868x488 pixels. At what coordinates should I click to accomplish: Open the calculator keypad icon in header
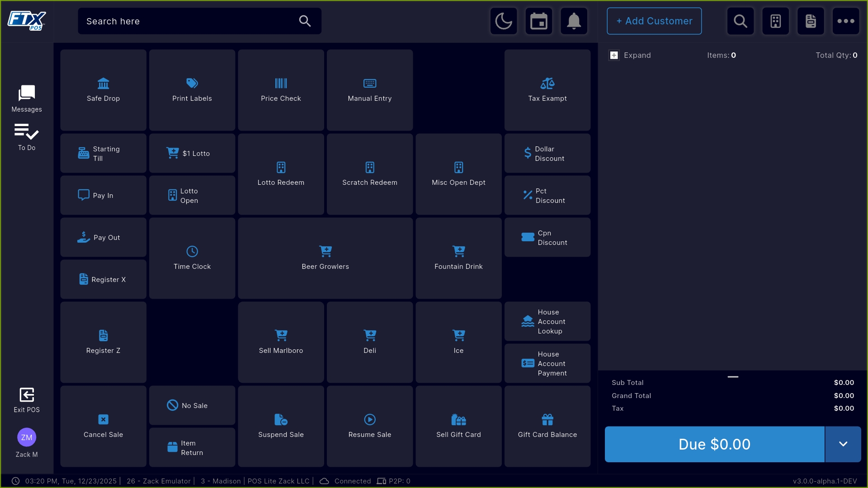tap(776, 21)
